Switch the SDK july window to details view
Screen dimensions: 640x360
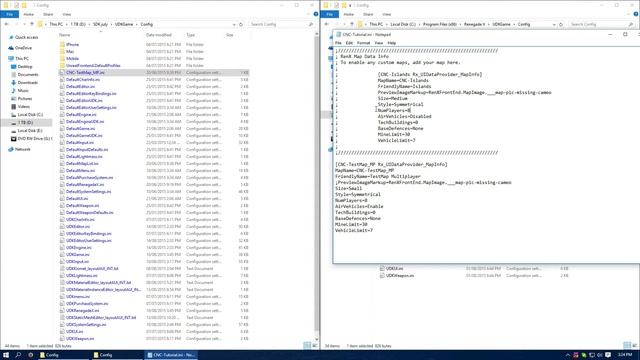[x=307, y=345]
